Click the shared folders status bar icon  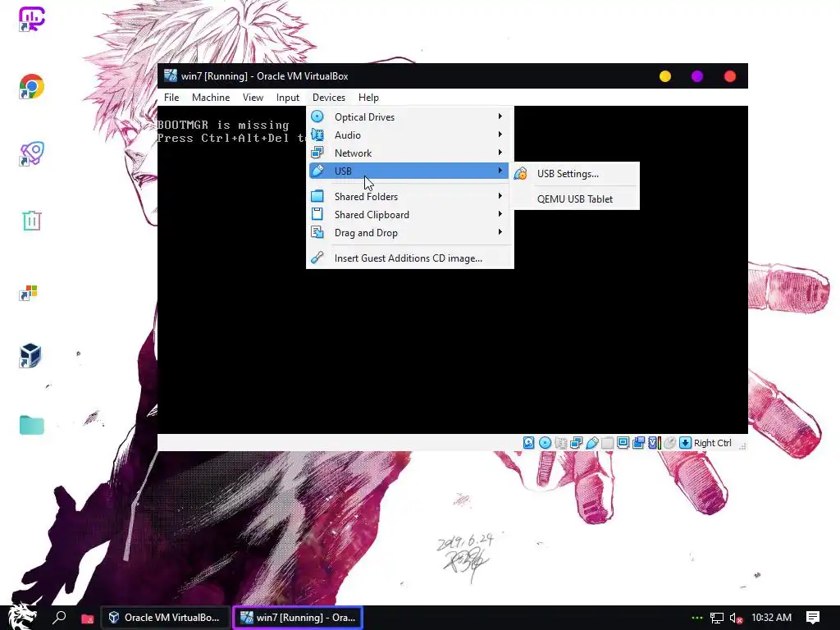click(x=608, y=443)
